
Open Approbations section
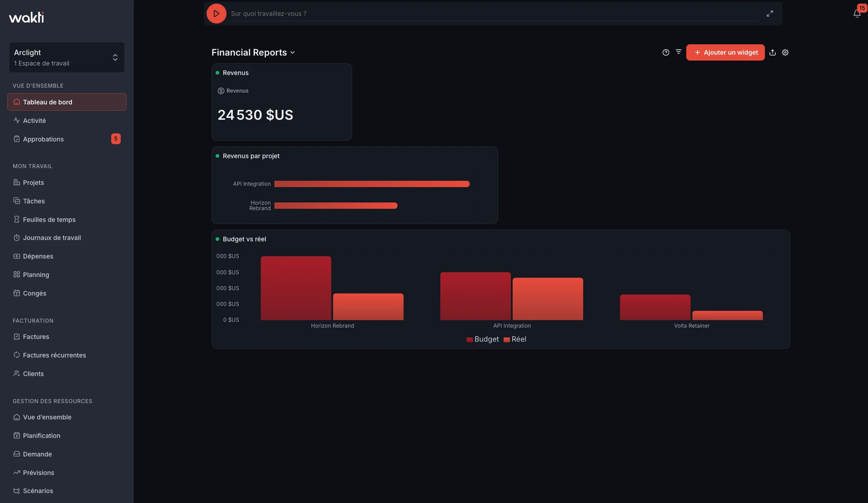coord(67,139)
